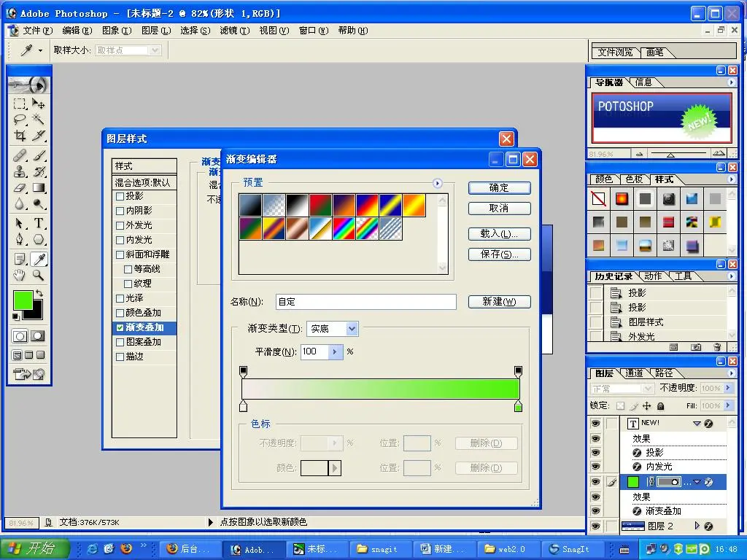
Task: Select white color stop under gradient bar
Action: coord(244,406)
